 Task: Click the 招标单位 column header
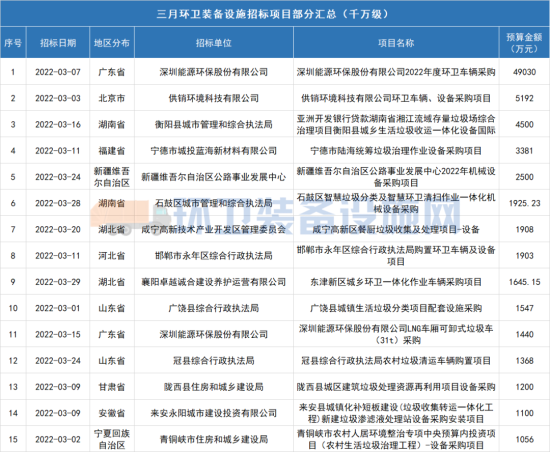point(214,43)
